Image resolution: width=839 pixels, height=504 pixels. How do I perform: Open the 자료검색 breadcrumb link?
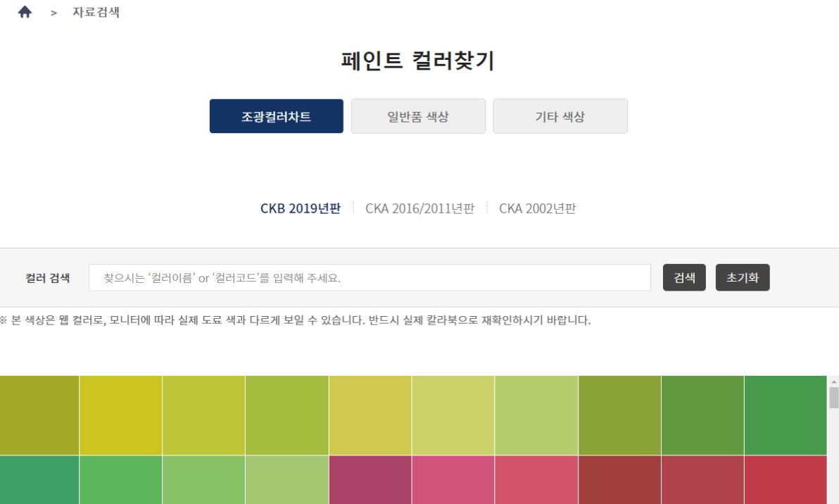coord(96,12)
